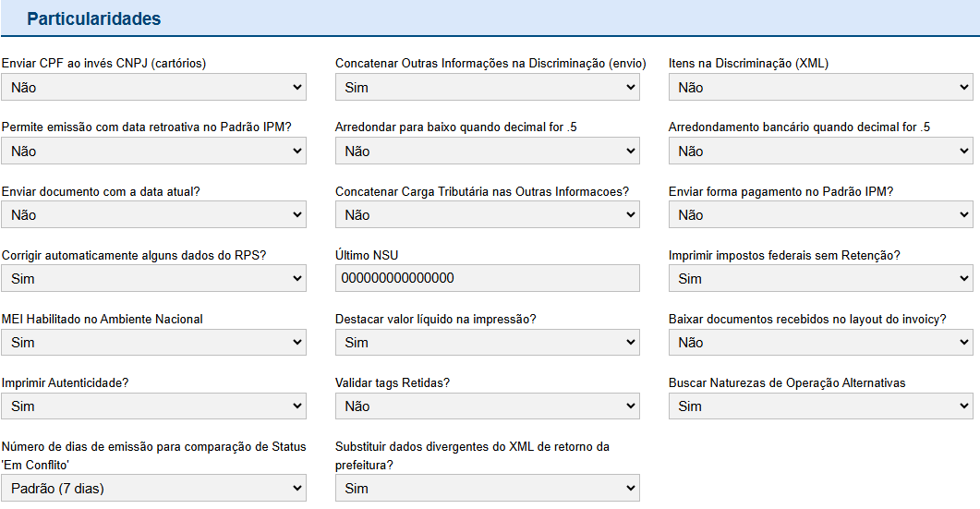Expand 'Buscar Naturezas de Operação Alternativas' dropdown
The height and width of the screenshot is (509, 980).
(820, 406)
